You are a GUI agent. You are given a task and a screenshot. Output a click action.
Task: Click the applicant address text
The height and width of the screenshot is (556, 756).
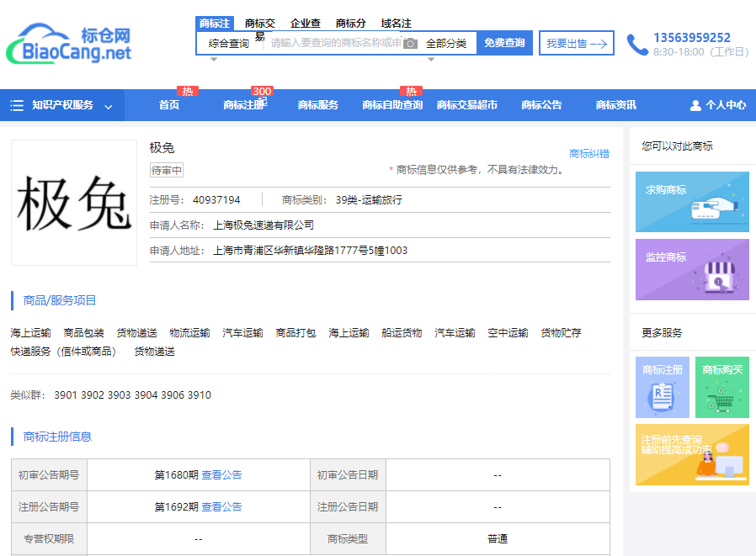click(310, 251)
